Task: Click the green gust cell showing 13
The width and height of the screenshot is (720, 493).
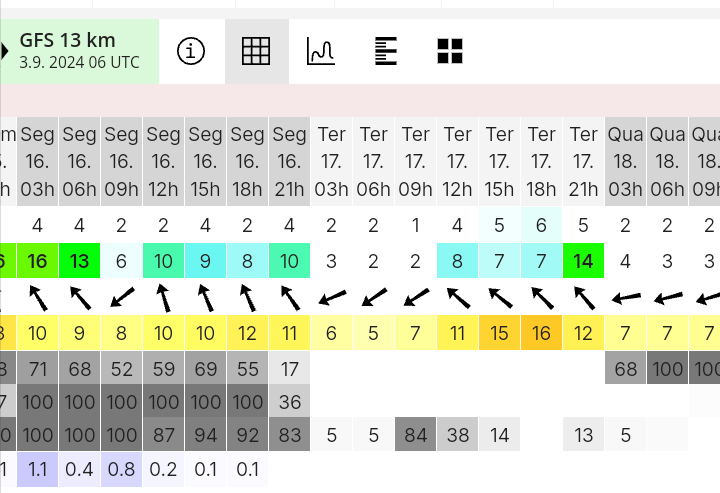Action: (79, 261)
